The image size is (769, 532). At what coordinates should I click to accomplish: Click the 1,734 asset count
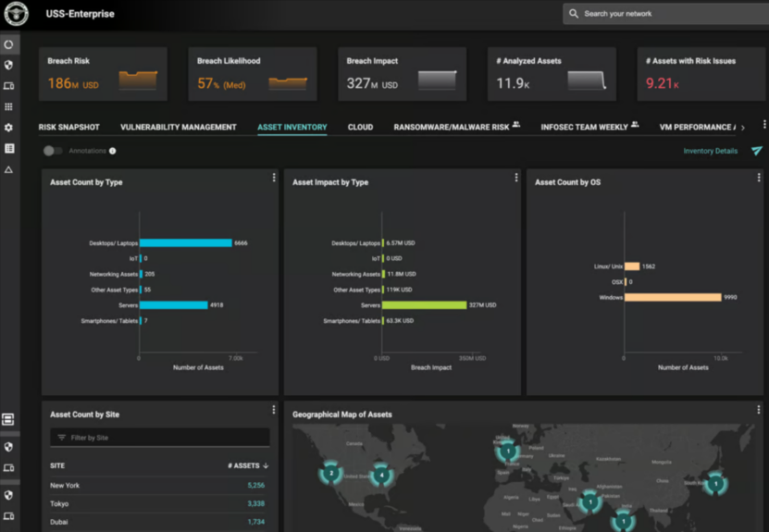(256, 522)
